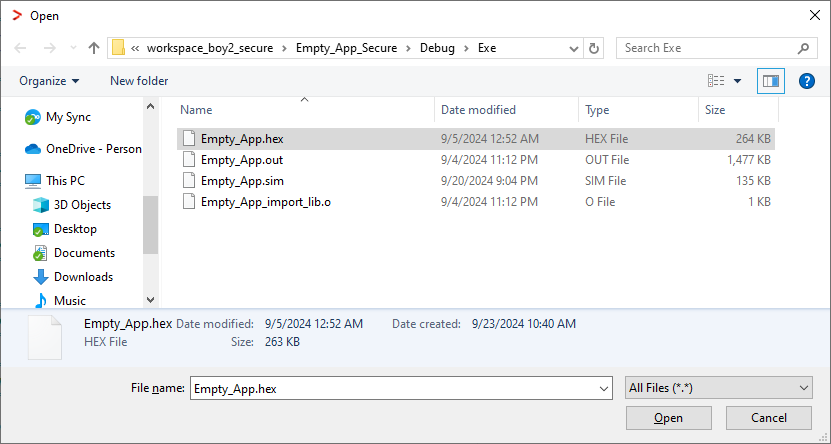This screenshot has width=831, height=444.
Task: Refresh the Exe folder listing
Action: pyautogui.click(x=594, y=48)
